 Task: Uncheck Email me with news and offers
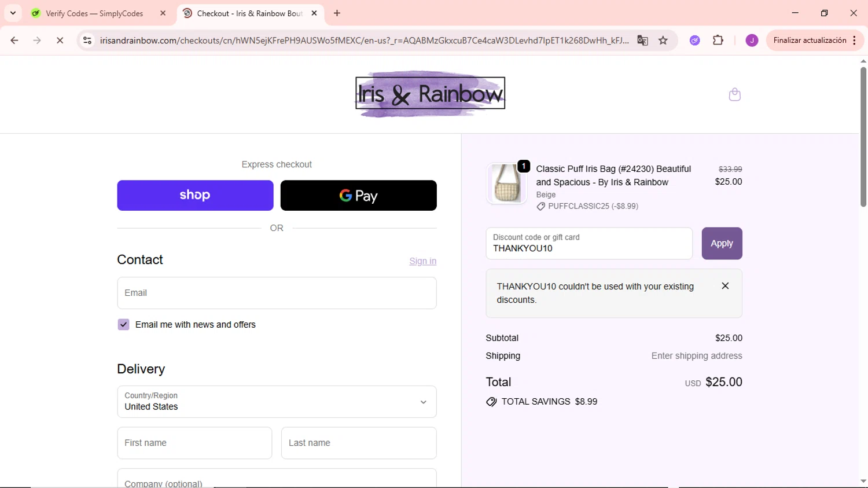coord(123,325)
